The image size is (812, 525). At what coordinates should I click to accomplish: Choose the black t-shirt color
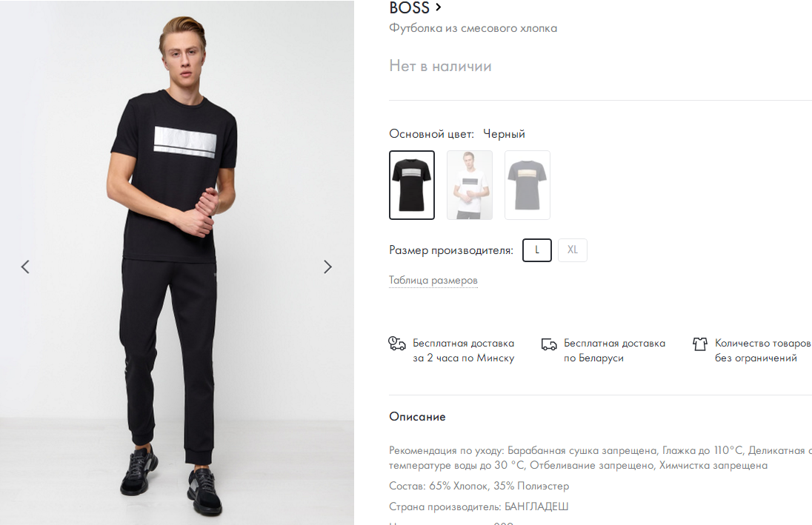(x=412, y=185)
